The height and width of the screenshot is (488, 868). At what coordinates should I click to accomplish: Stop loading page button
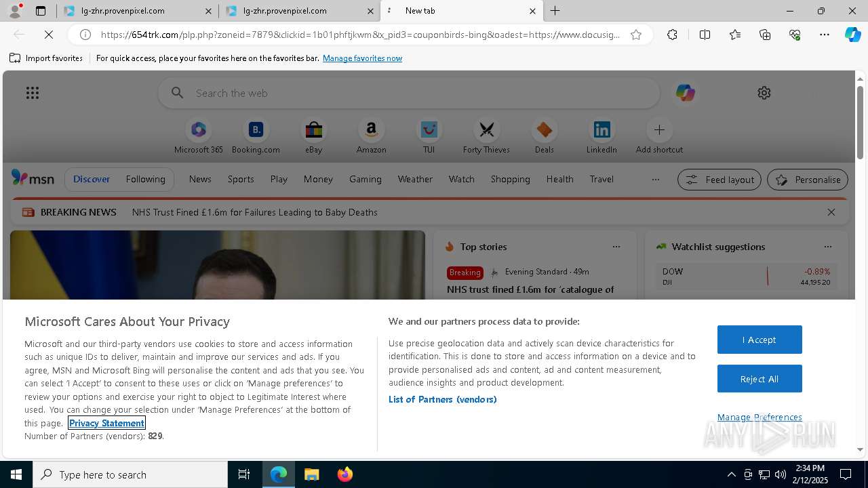48,35
